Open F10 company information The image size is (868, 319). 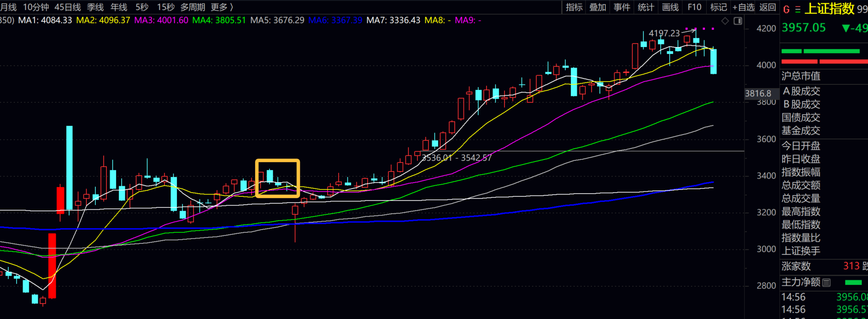pyautogui.click(x=694, y=7)
